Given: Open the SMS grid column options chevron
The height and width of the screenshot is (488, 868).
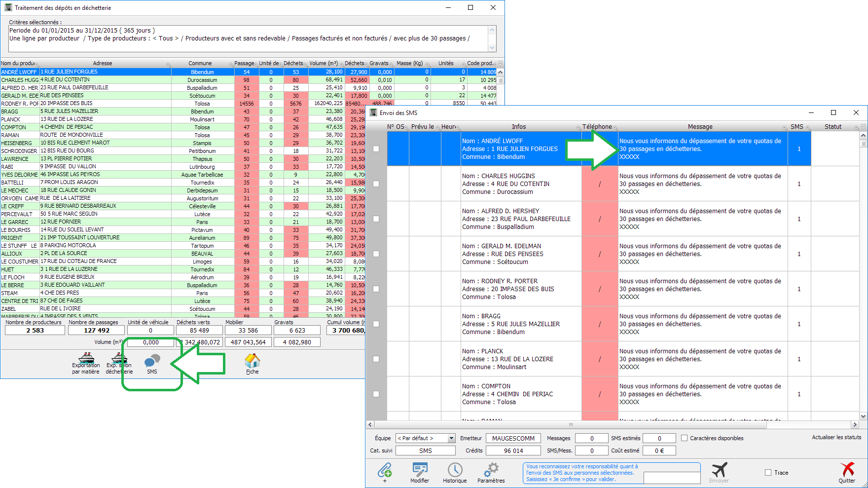Looking at the screenshot, I should pos(863,127).
